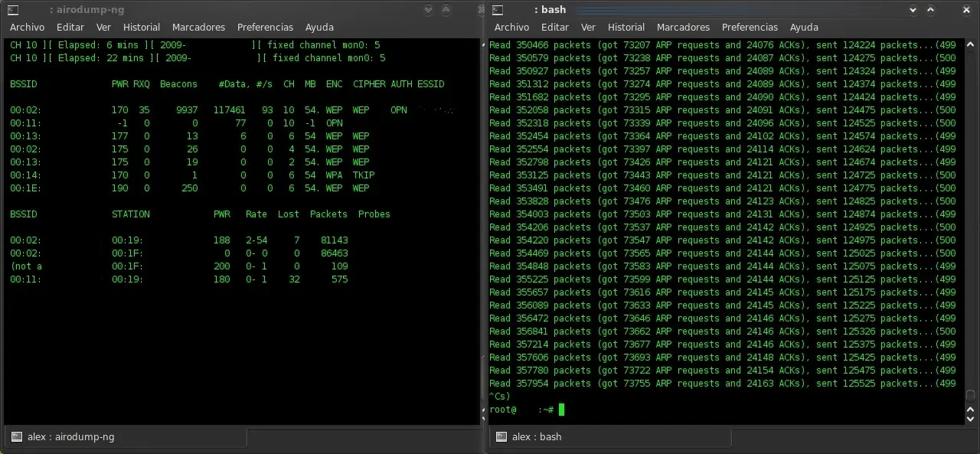Open Ver menu in the airodump-ng window
Image resolution: width=980 pixels, height=454 pixels.
click(x=103, y=27)
